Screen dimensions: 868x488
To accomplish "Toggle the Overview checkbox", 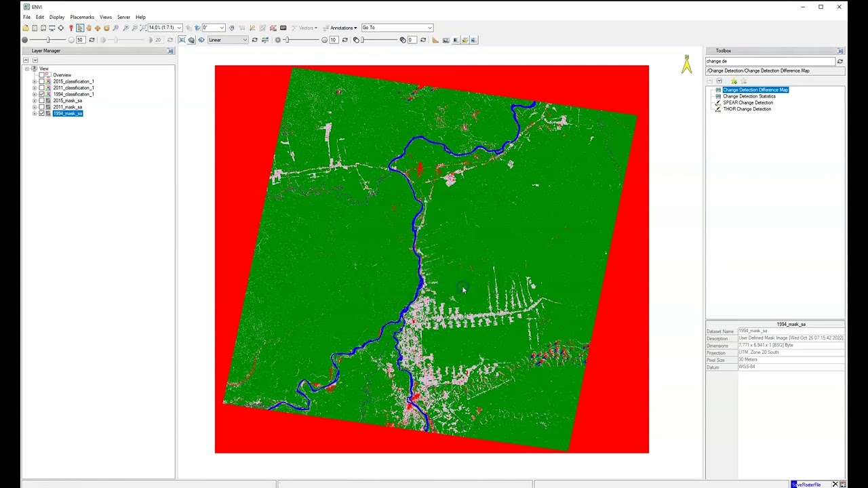I will [41, 75].
